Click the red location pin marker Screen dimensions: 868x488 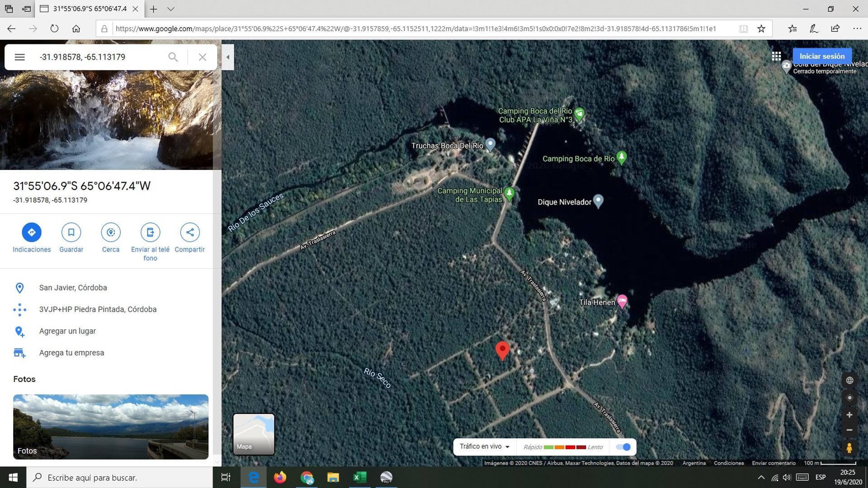pos(502,351)
